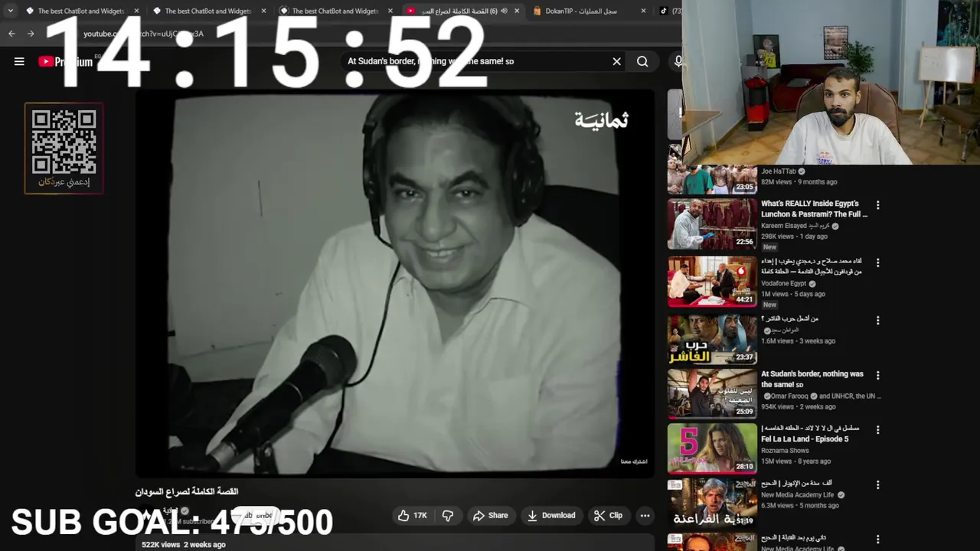Start voice search with the microphone icon

coord(677,61)
